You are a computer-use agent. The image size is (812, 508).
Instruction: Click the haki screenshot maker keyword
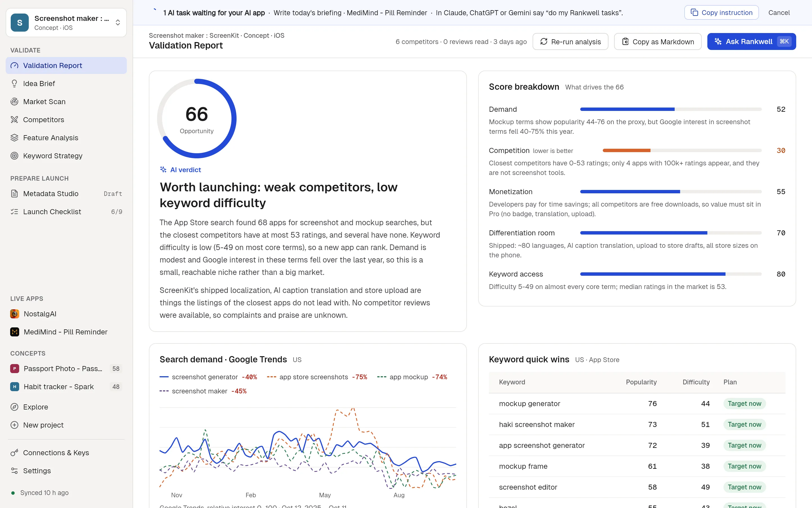click(537, 424)
